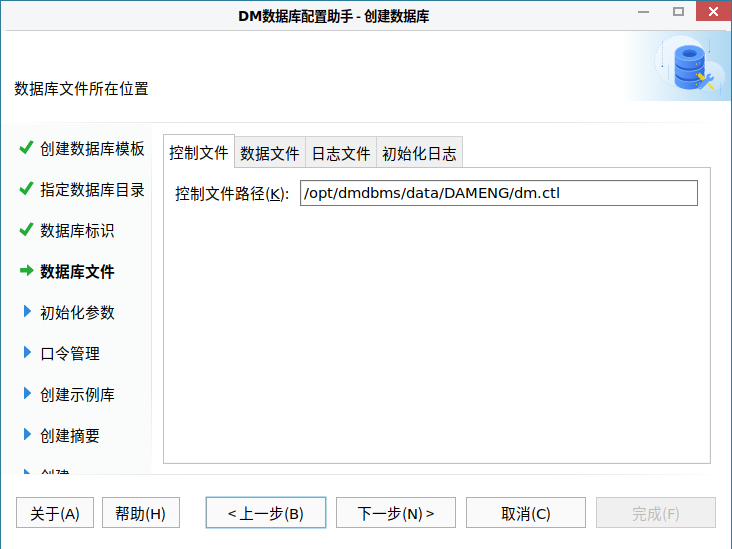This screenshot has height=549, width=732.
Task: Select the current 数据库文件 step
Action: 77,272
